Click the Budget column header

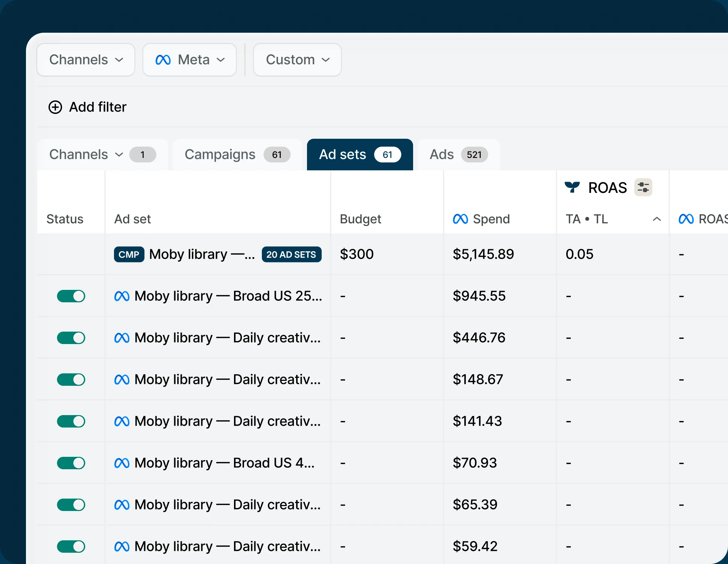click(x=360, y=219)
